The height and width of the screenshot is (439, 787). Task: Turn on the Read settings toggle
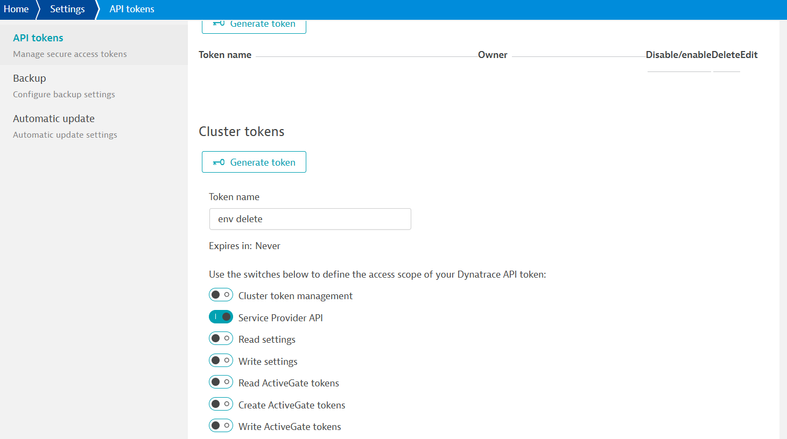tap(221, 339)
